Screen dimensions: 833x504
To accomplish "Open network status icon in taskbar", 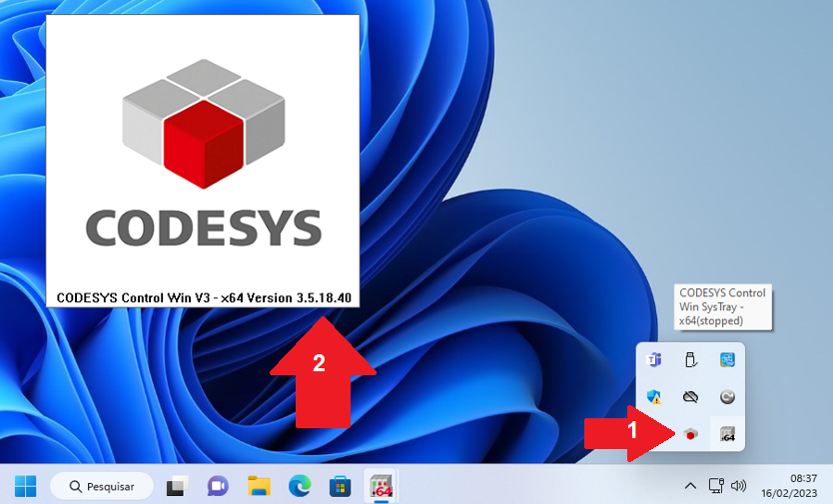I will (716, 485).
